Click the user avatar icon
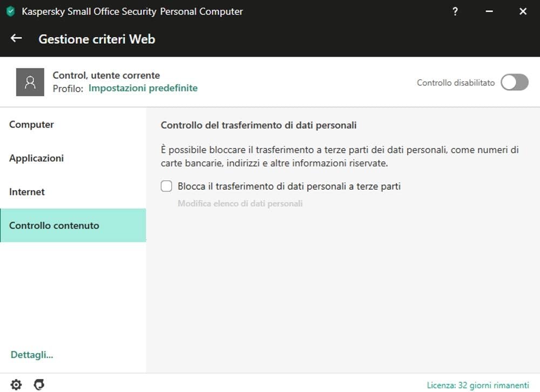This screenshot has height=392, width=540. [x=30, y=82]
